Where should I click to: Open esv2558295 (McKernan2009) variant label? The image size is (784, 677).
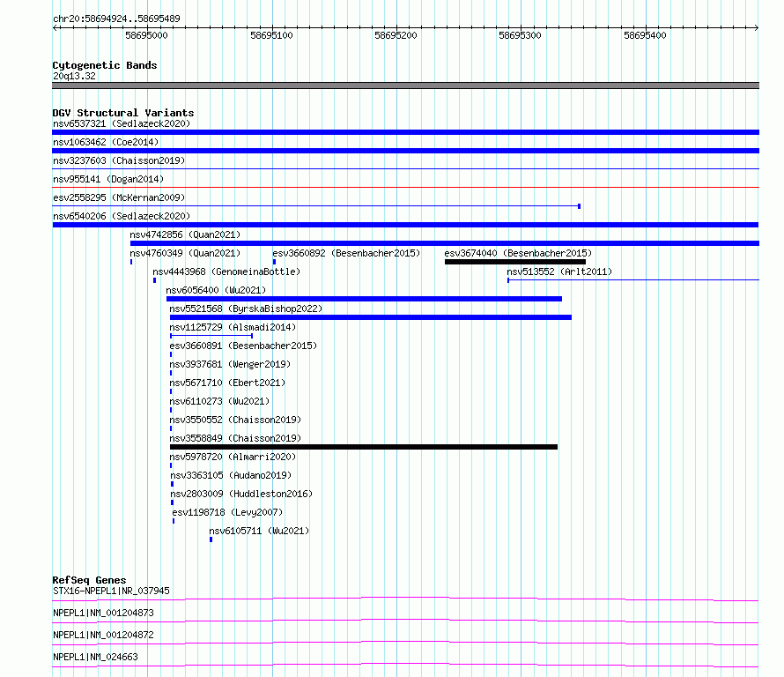tap(119, 197)
